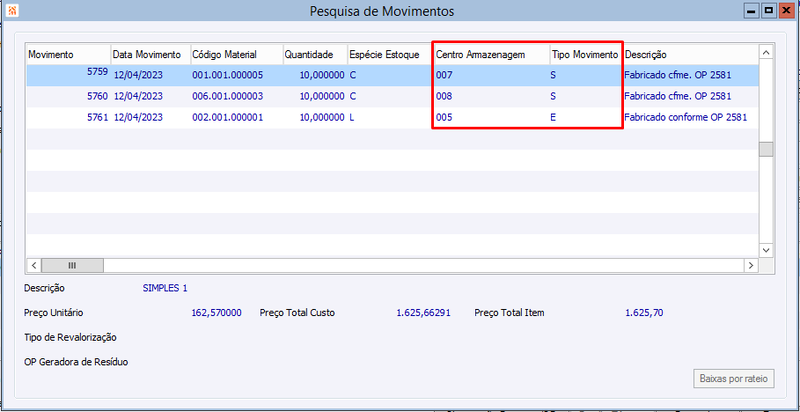Click Centro Armazenagem 008 cell
This screenshot has height=412, width=800.
pos(444,96)
